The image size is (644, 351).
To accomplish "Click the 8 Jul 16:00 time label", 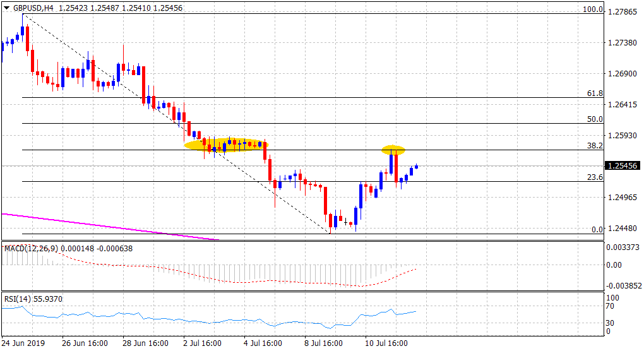I will click(x=323, y=343).
